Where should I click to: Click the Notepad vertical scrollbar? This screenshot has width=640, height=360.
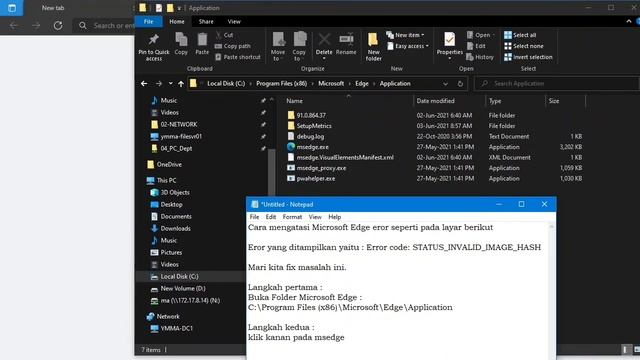click(552, 291)
